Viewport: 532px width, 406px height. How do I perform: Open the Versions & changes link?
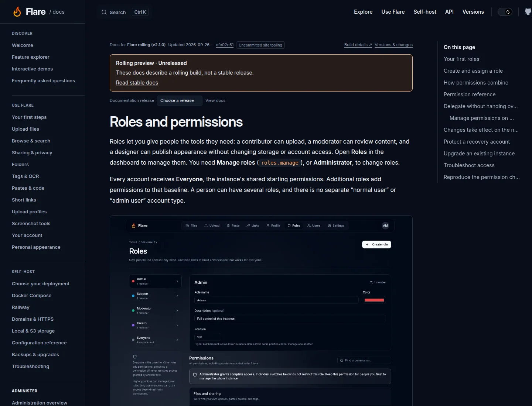393,45
